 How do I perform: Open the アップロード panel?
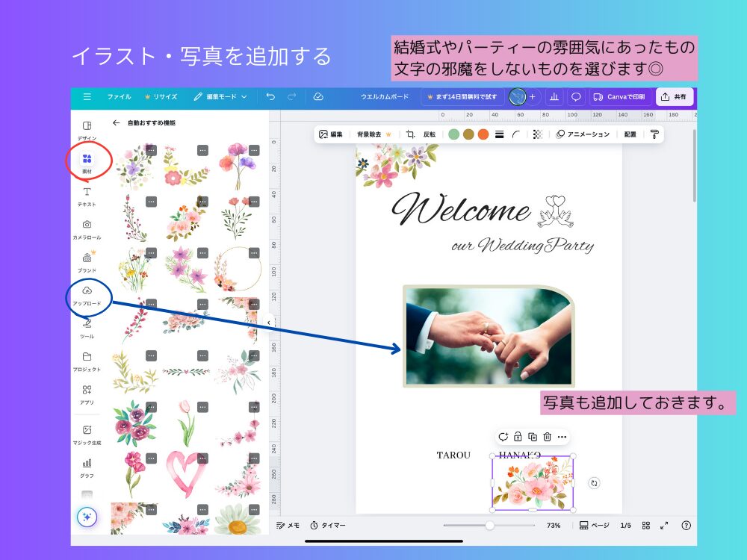pyautogui.click(x=87, y=291)
